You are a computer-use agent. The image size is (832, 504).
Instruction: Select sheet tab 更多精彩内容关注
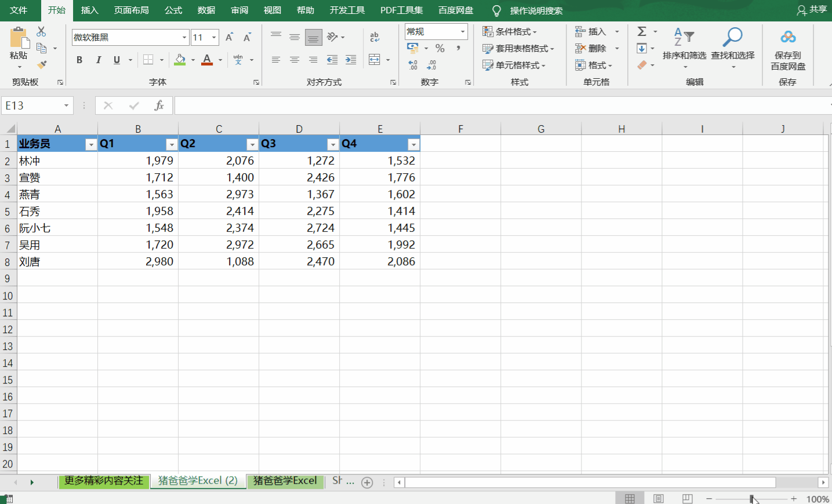pos(104,481)
